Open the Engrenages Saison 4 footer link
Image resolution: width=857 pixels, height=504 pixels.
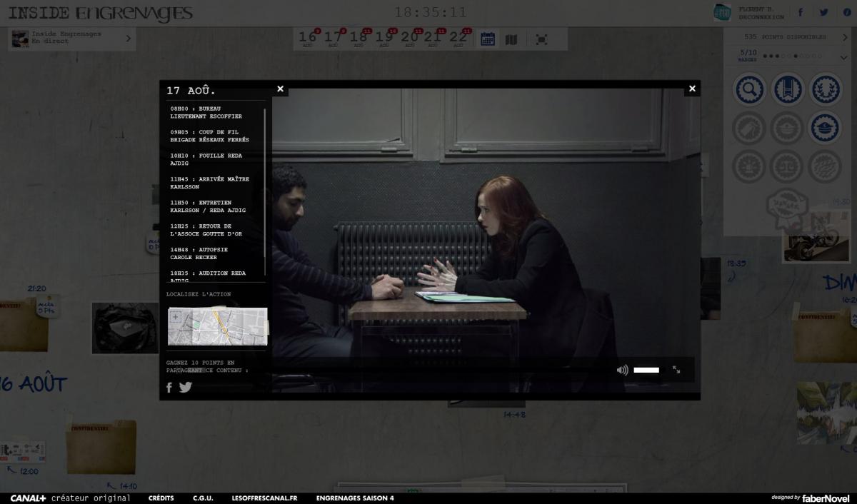(x=355, y=498)
